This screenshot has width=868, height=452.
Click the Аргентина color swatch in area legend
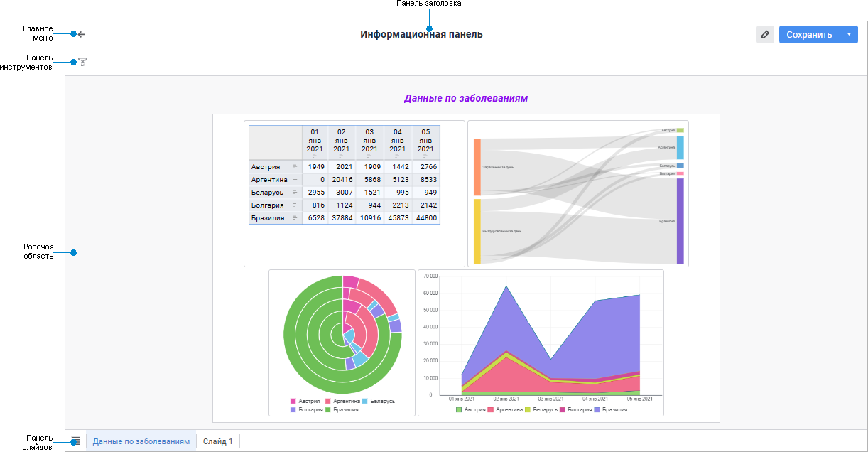[491, 409]
